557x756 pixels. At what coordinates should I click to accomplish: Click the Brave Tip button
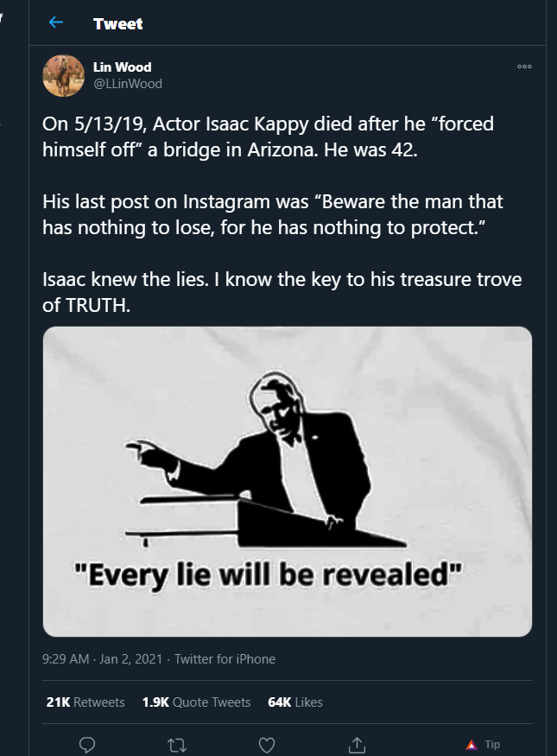click(x=483, y=744)
